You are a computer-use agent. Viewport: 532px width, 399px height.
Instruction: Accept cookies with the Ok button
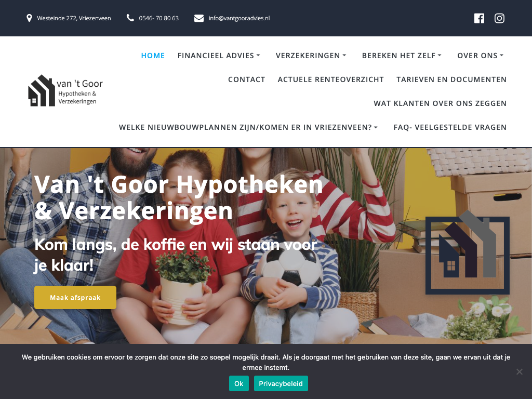point(239,383)
